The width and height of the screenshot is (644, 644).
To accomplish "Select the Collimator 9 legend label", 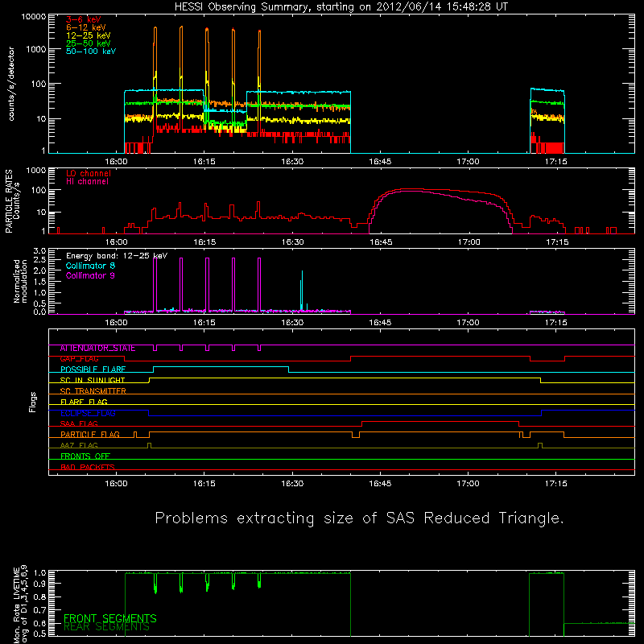I will [90, 275].
